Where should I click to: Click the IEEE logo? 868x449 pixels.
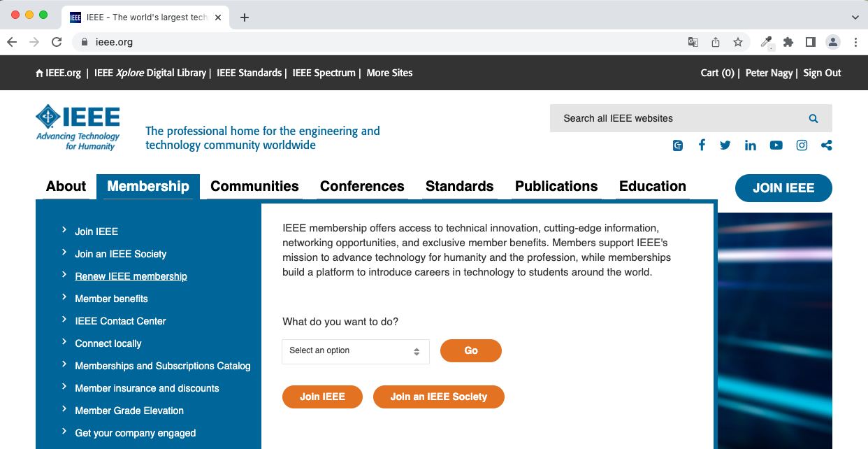(x=78, y=128)
